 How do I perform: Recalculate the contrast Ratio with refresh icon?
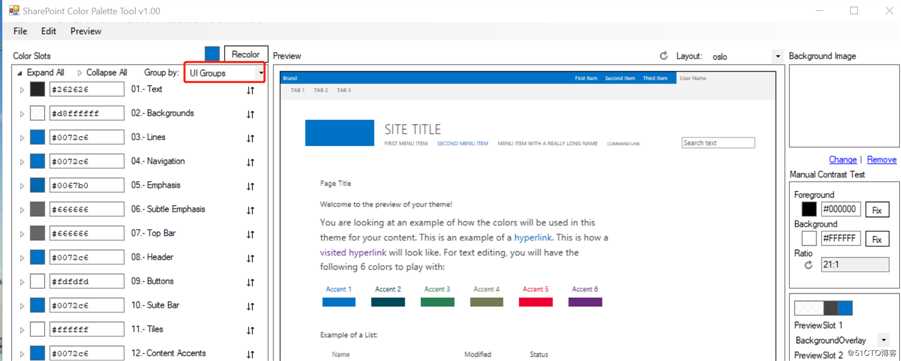pyautogui.click(x=808, y=266)
